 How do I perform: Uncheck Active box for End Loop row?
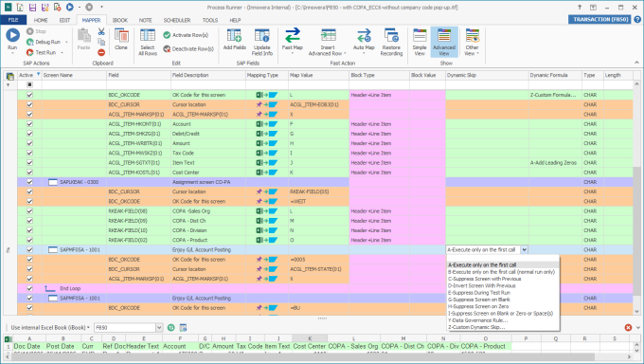point(29,288)
